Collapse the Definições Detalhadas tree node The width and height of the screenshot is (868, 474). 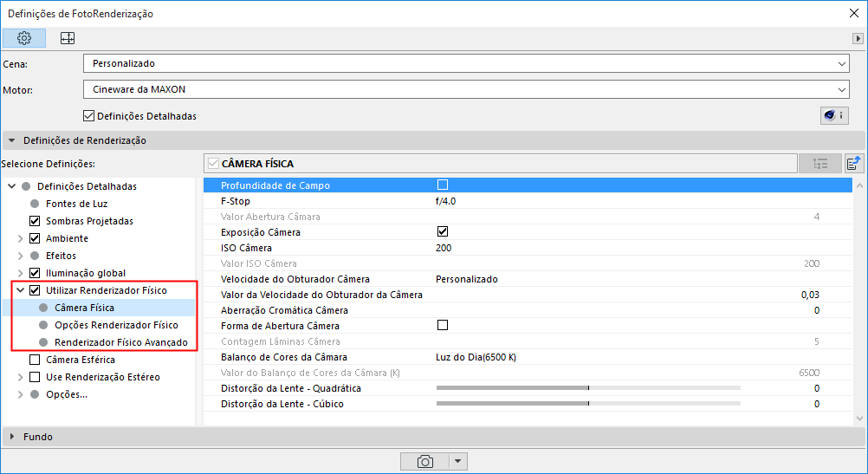pos(11,186)
